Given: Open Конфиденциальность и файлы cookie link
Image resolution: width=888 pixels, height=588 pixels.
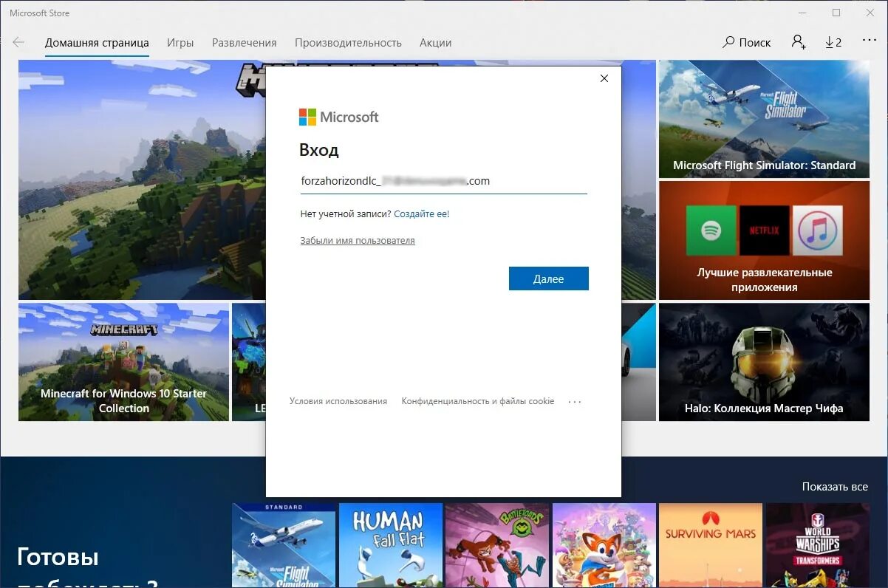Looking at the screenshot, I should click(x=478, y=401).
